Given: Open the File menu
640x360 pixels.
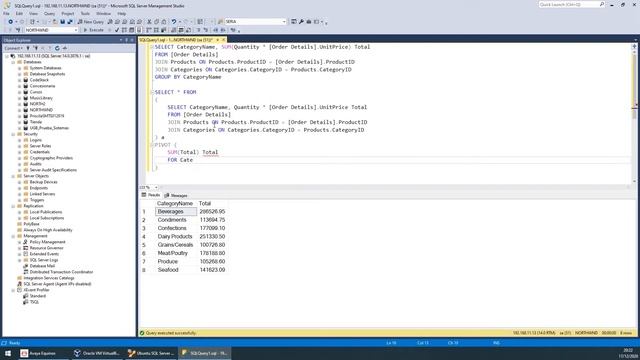Looking at the screenshot, I should [7, 13].
